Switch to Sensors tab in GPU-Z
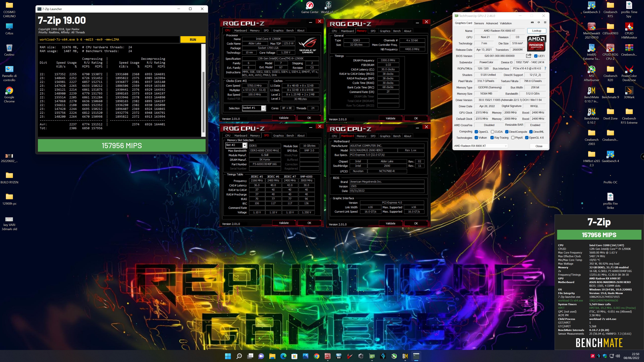The width and height of the screenshot is (644, 362). pyautogui.click(x=479, y=23)
